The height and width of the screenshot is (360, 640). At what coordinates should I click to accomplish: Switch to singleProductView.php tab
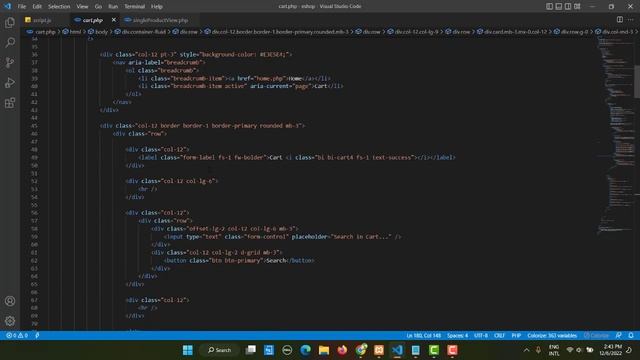(x=160, y=20)
